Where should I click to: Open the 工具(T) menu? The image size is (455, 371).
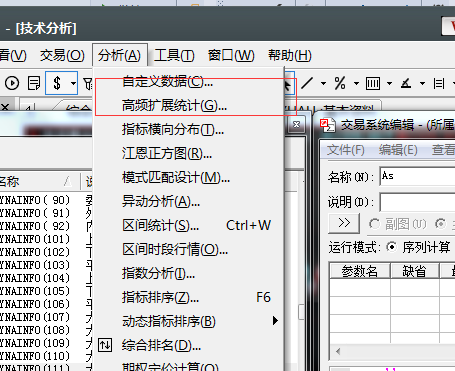(x=174, y=55)
